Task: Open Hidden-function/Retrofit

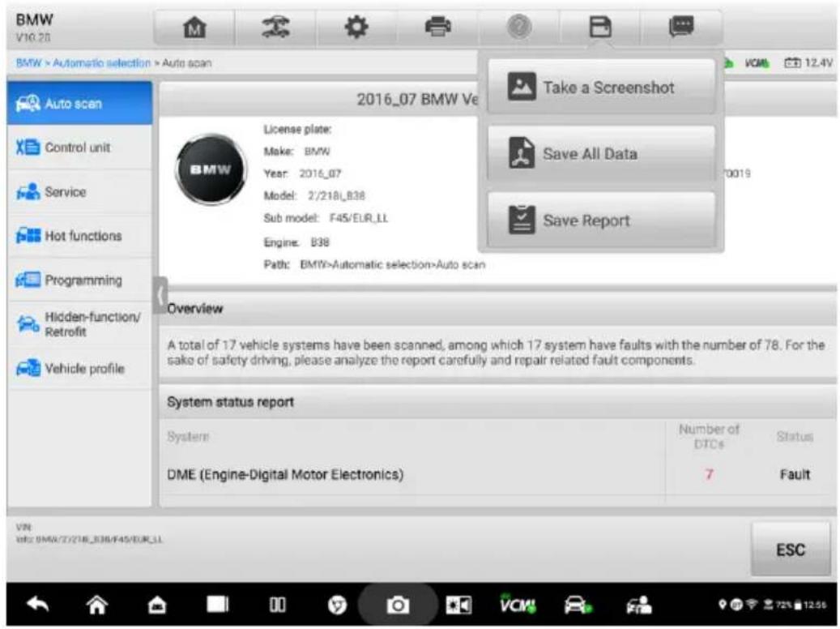Action: [x=79, y=324]
